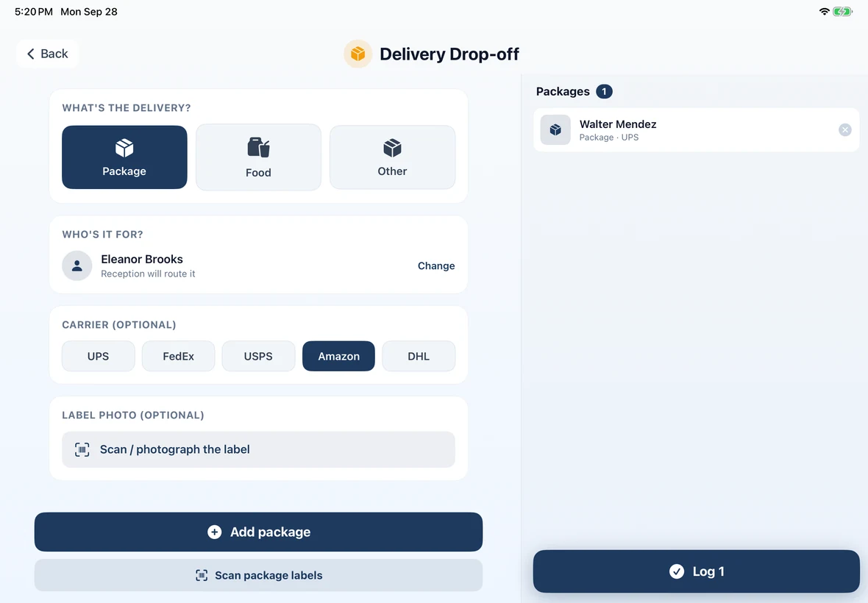Click the Add package button

tap(258, 532)
